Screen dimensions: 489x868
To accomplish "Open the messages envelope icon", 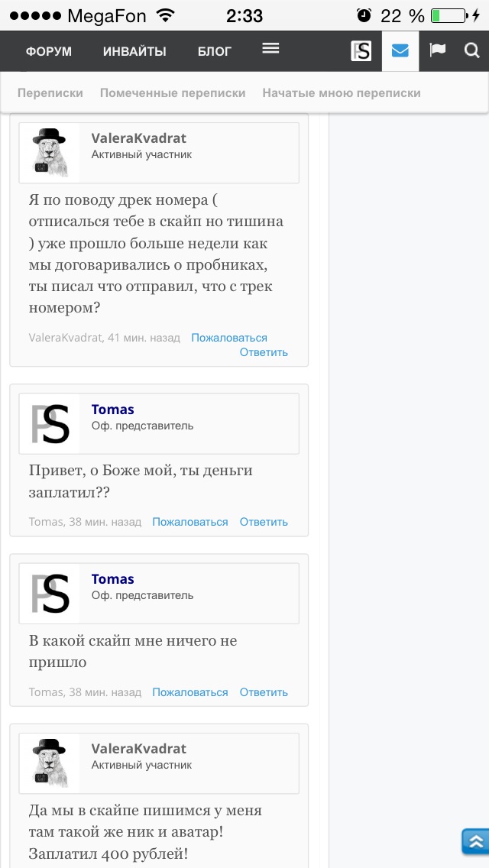I will tap(400, 51).
